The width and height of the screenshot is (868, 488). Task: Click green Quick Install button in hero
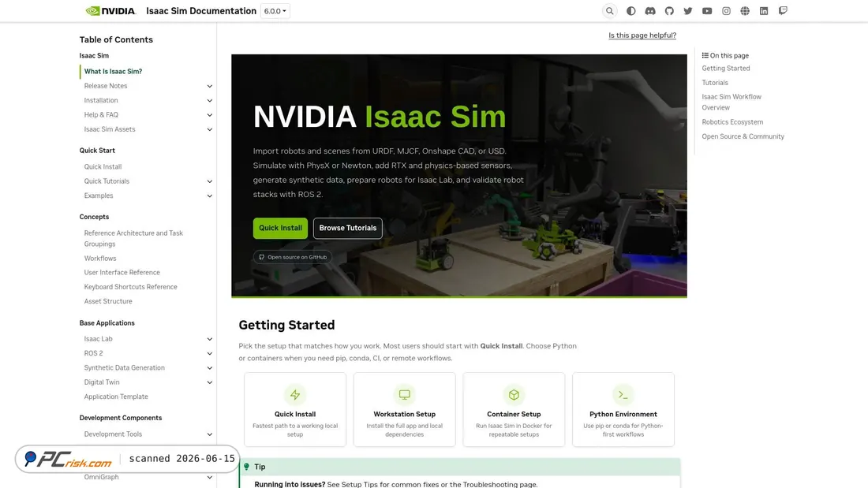tap(280, 228)
